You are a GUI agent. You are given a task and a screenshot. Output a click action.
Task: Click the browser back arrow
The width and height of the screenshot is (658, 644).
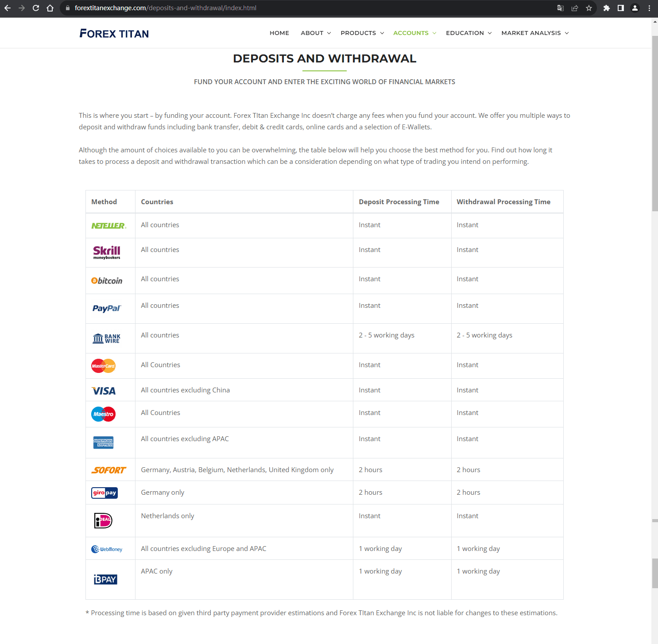8,8
